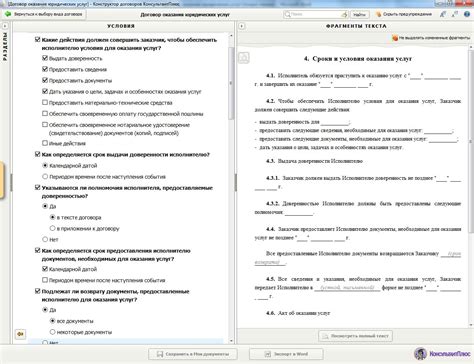Click the search magnifier icon
Image resolution: width=474 pixels, height=364 pixels.
click(287, 14)
